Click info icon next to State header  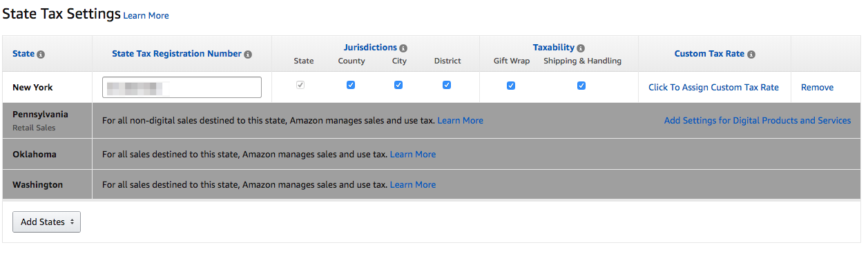41,55
